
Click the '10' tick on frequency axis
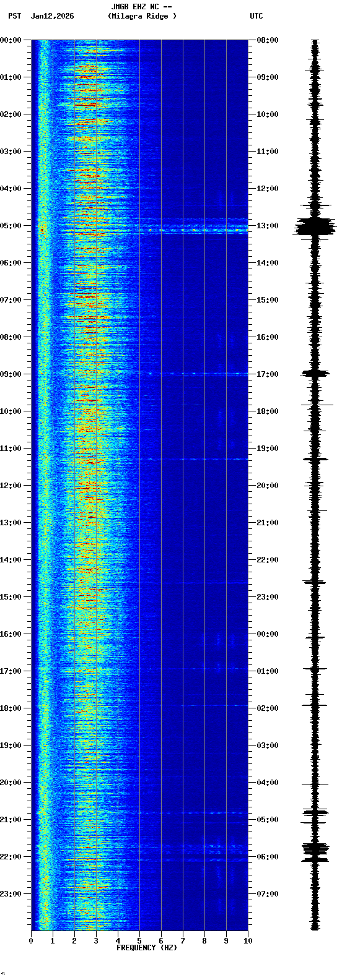click(248, 941)
